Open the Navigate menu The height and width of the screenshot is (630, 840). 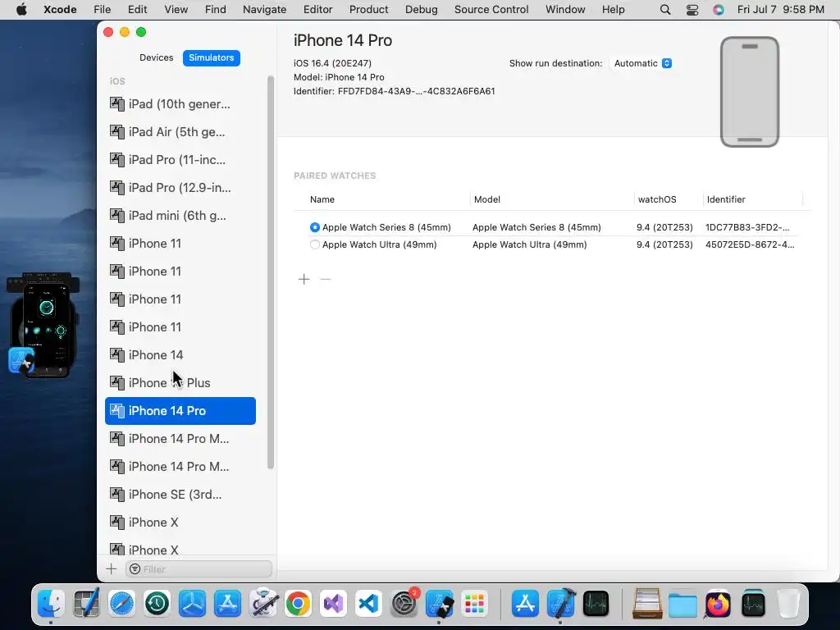pyautogui.click(x=264, y=10)
